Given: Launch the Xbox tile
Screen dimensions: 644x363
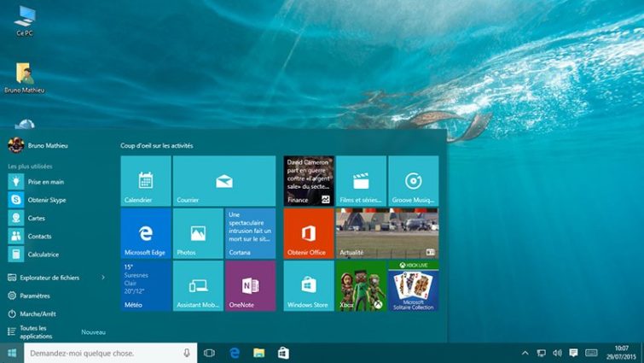Looking at the screenshot, I should (361, 286).
